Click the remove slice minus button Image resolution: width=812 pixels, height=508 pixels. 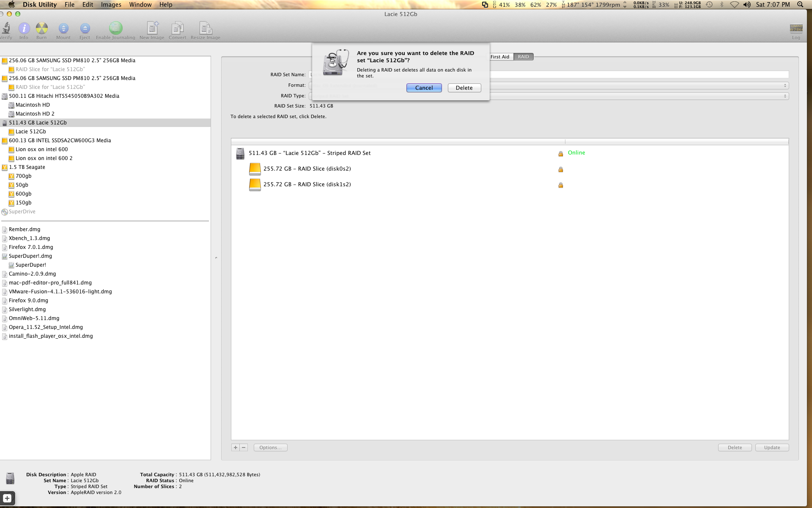pos(244,447)
